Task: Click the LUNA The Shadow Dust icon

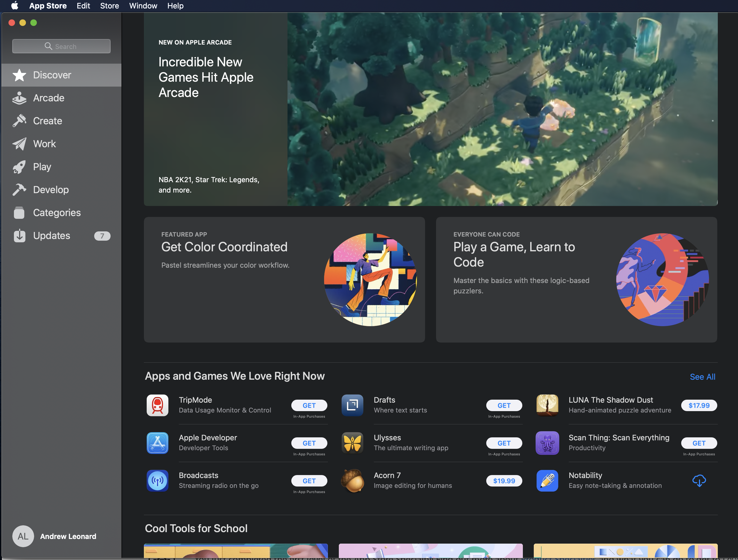Action: click(547, 405)
